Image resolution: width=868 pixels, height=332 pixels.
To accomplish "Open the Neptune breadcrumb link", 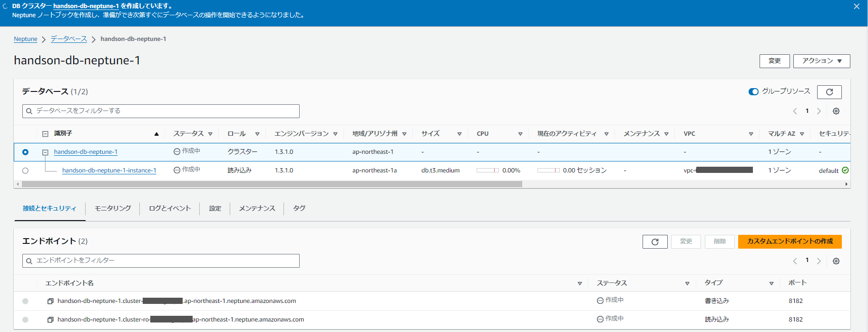I will [26, 39].
